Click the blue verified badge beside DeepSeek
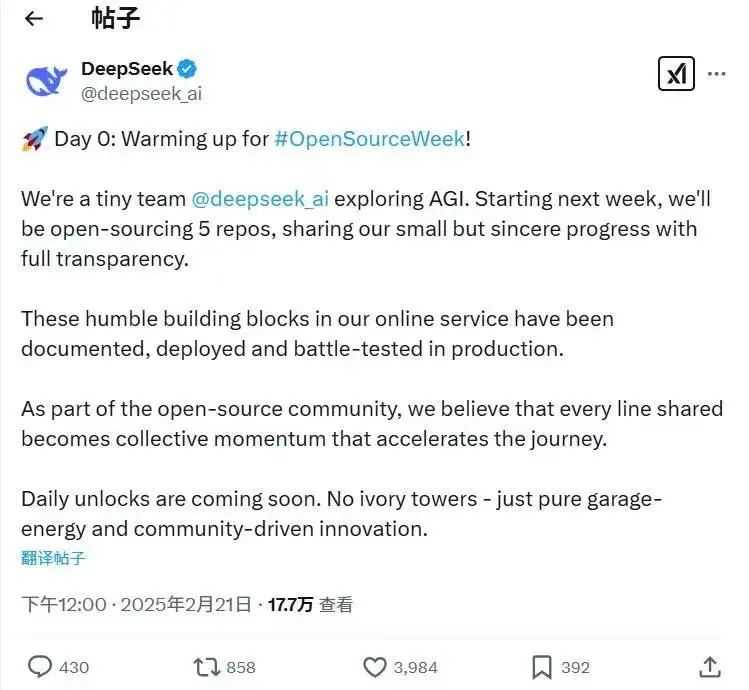Screen dimensions: 749x690 (x=187, y=69)
